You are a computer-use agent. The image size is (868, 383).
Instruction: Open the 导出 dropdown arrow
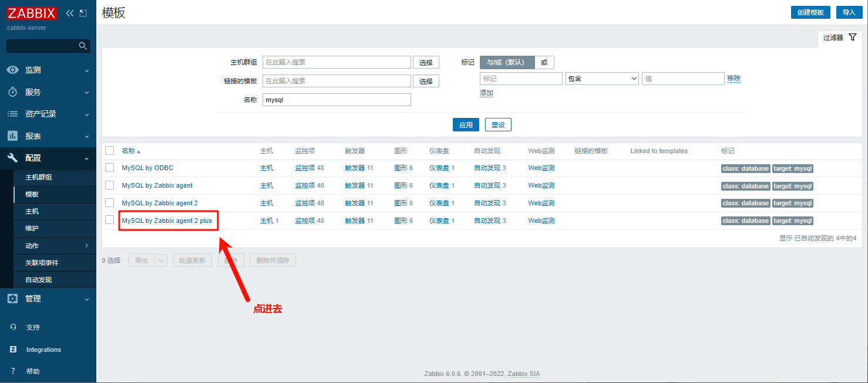(162, 260)
